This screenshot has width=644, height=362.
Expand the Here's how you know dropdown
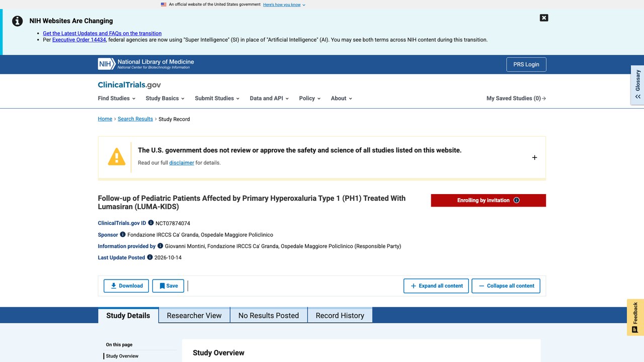284,5
